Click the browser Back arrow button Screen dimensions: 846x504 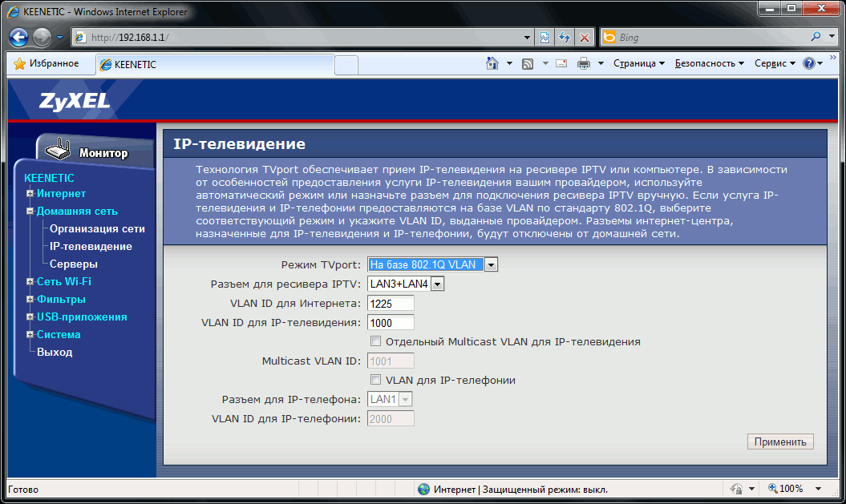(19, 37)
